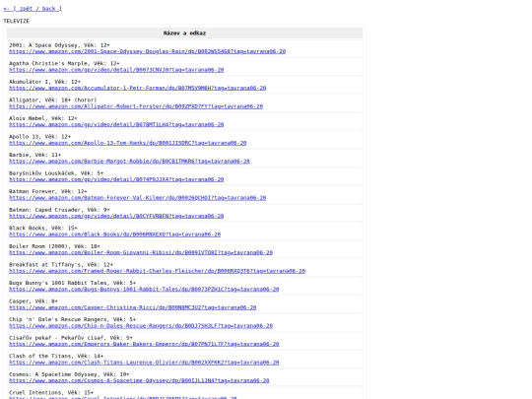
Task: Select text 'Breakfast at Tiffany's, Věk: 12+'
Action: click(x=61, y=265)
